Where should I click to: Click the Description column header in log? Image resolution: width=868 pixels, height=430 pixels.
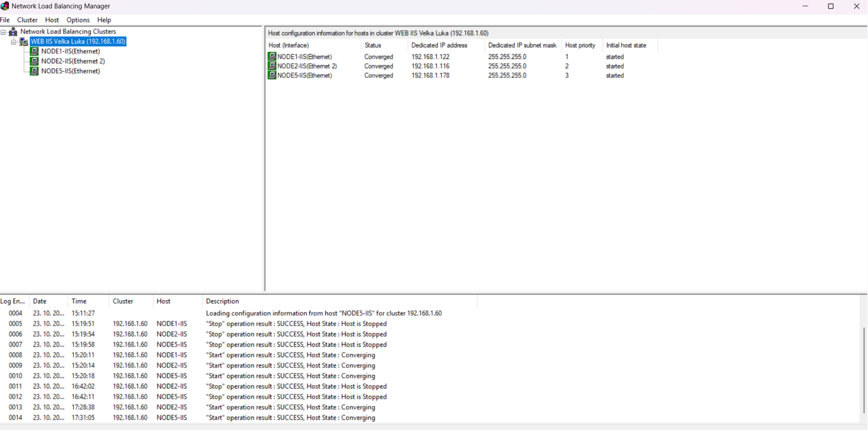[x=222, y=301]
